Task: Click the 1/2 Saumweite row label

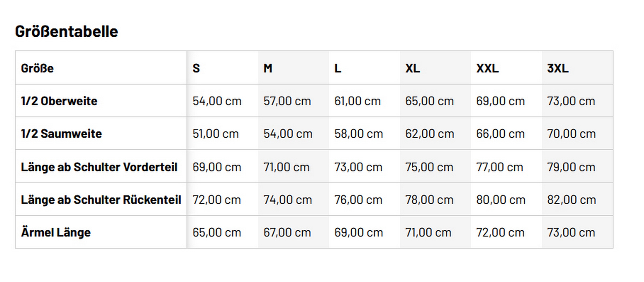Action: [x=61, y=134]
